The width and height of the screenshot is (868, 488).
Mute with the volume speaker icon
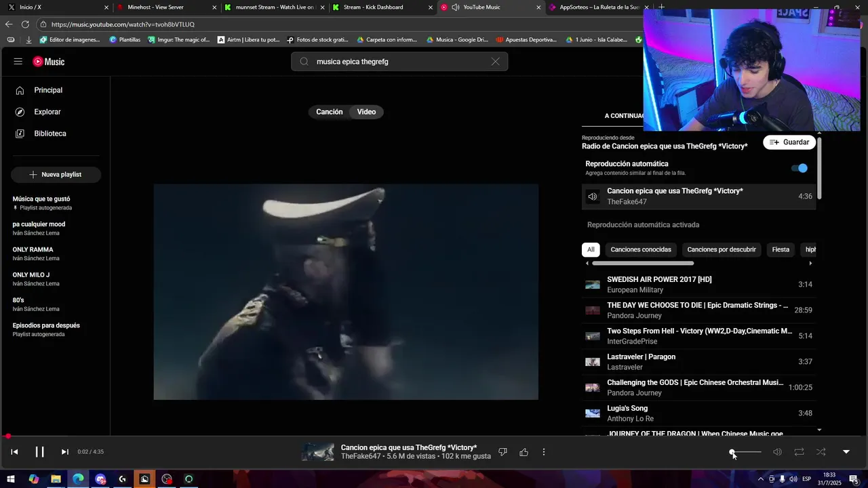pyautogui.click(x=777, y=452)
